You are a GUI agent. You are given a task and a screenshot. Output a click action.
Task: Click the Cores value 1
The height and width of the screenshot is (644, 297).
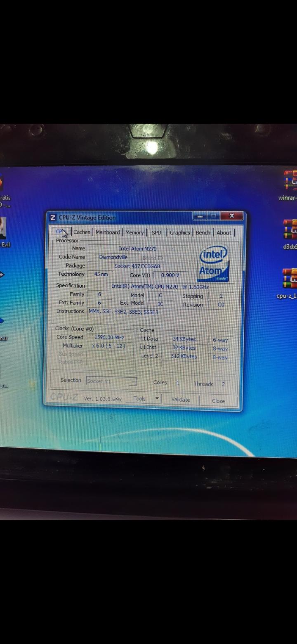point(178,383)
